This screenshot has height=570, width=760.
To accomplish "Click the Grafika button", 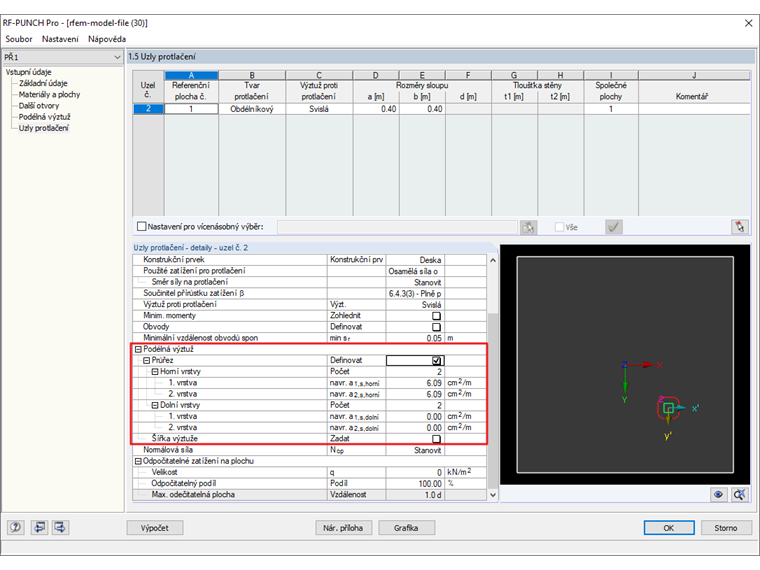I will pyautogui.click(x=406, y=528).
